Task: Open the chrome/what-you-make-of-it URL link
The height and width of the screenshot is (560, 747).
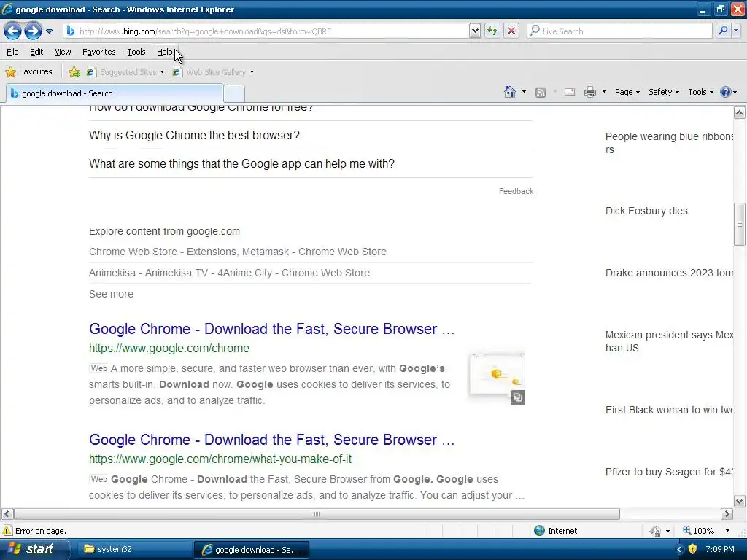Action: 220,459
